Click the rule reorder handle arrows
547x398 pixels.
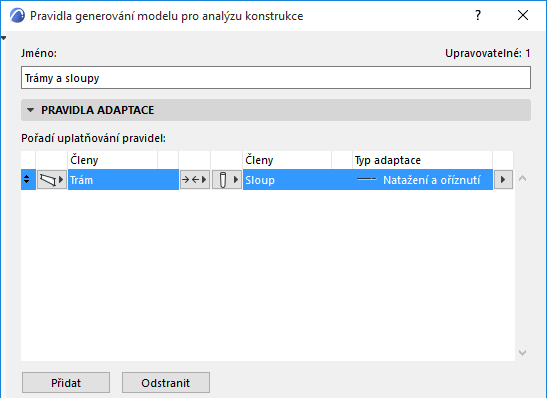[27, 179]
